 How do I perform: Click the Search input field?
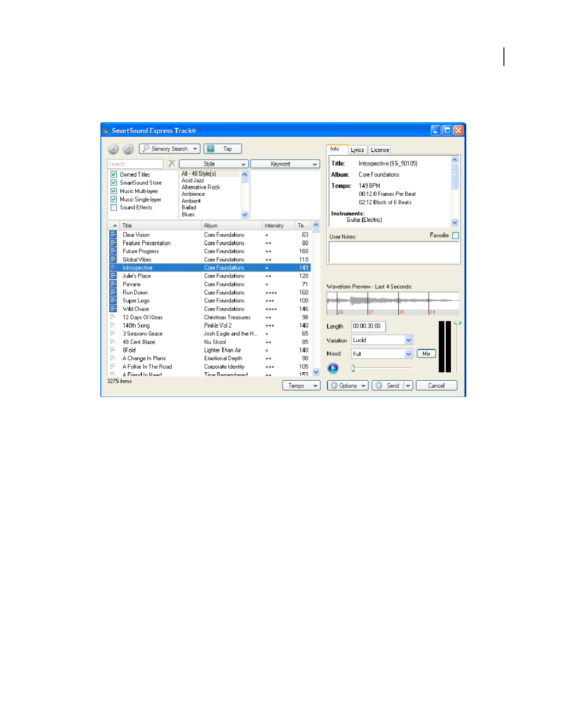[x=135, y=164]
